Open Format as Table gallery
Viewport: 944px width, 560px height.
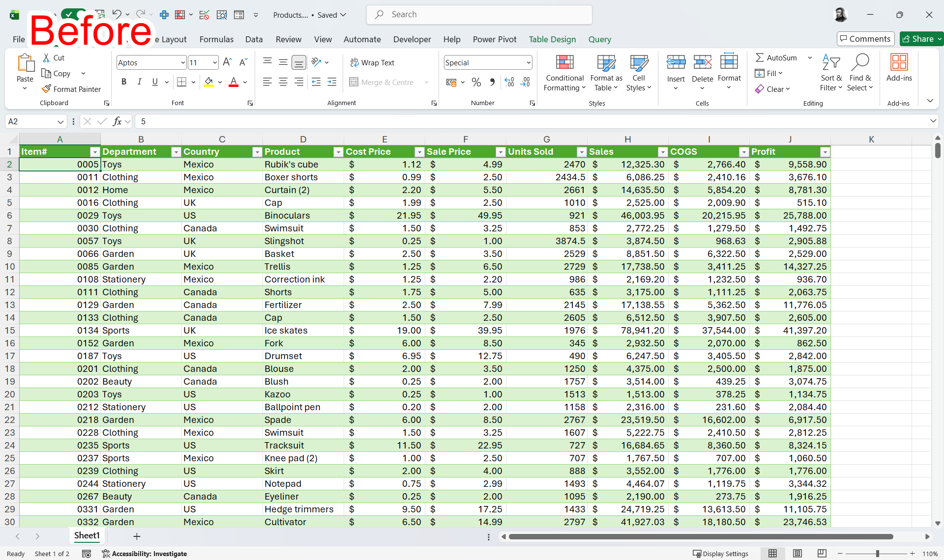pos(606,73)
